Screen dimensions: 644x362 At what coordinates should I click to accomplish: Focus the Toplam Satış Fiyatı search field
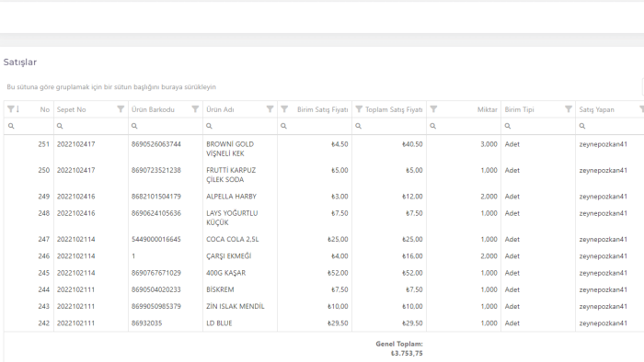(x=389, y=126)
